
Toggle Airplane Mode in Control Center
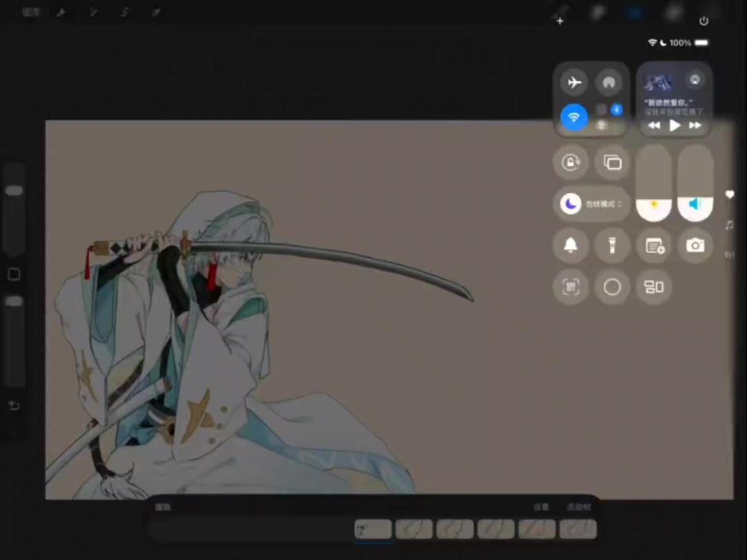[x=574, y=83]
